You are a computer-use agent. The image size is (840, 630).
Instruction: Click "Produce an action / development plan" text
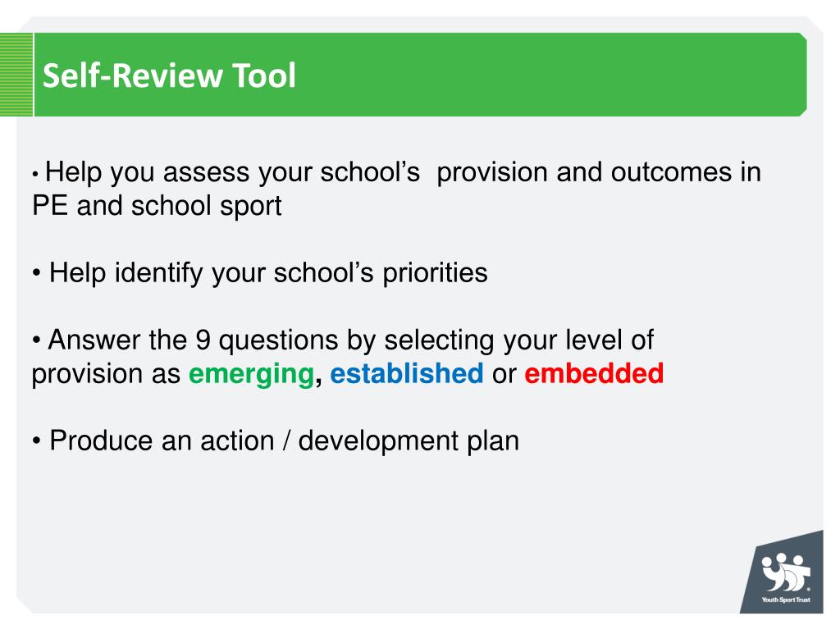[x=284, y=441]
